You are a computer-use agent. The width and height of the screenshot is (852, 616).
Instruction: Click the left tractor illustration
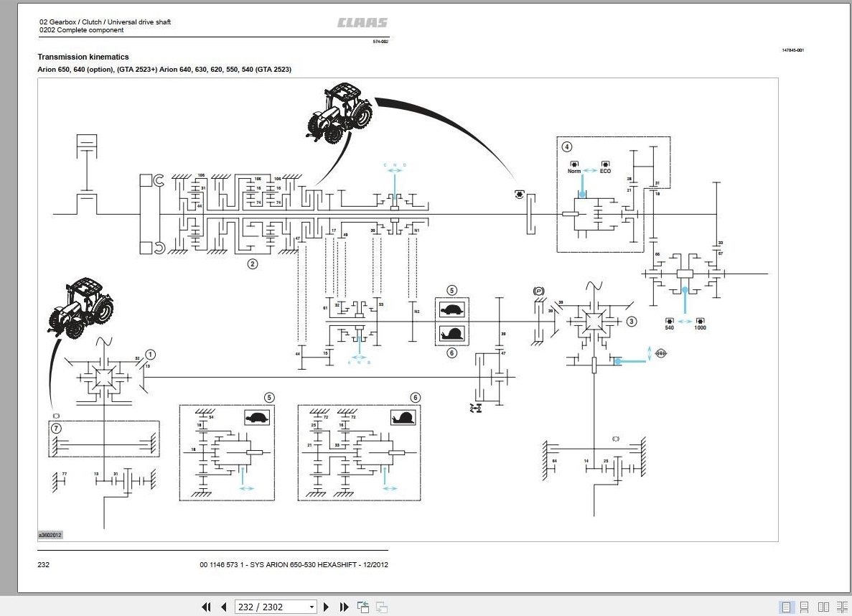pyautogui.click(x=82, y=308)
